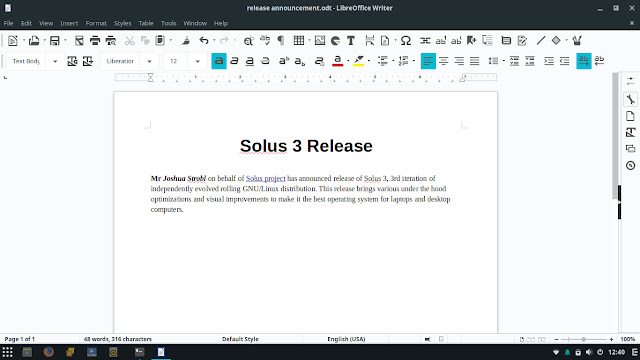
Task: Open the File menu
Action: tap(8, 23)
